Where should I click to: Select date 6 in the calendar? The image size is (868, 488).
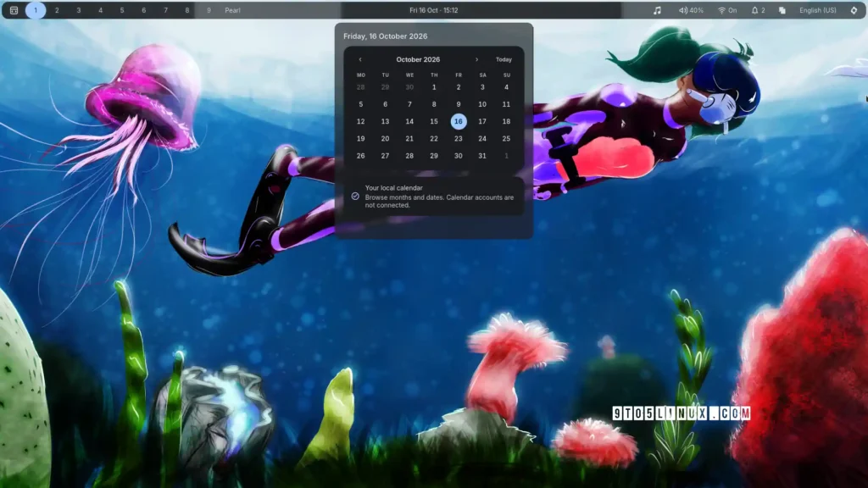(x=386, y=104)
